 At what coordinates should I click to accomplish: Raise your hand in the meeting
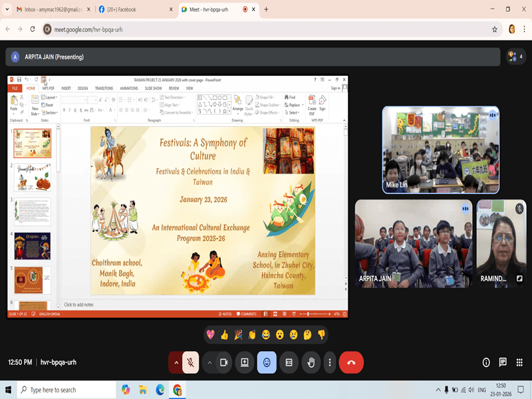click(x=311, y=362)
